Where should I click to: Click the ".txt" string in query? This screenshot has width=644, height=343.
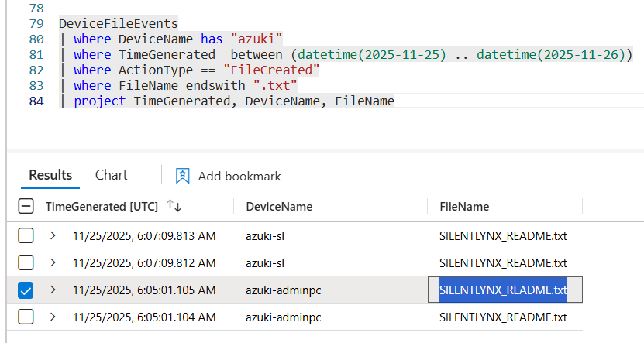(x=275, y=86)
